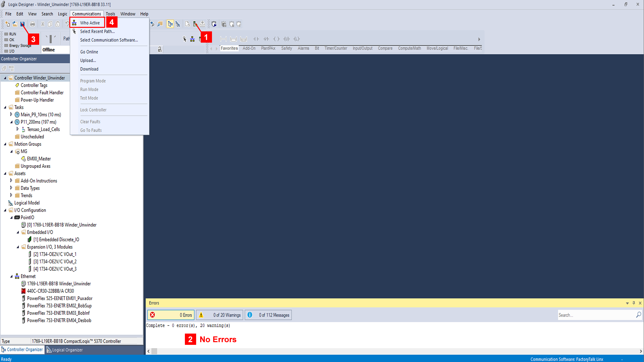Click the Find toolbar icon
The image size is (644, 362).
pyautogui.click(x=160, y=24)
